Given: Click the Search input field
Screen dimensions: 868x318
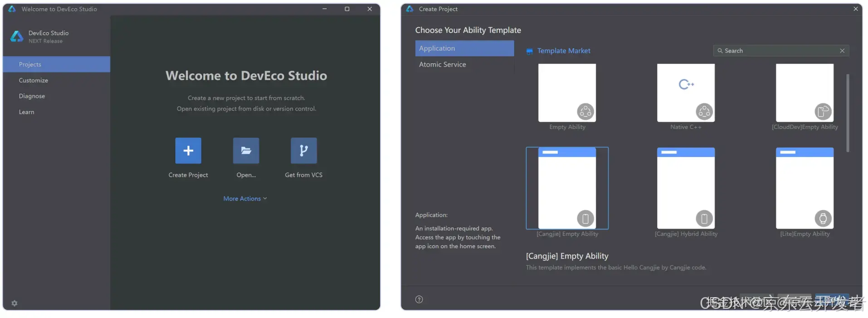Looking at the screenshot, I should [x=781, y=51].
